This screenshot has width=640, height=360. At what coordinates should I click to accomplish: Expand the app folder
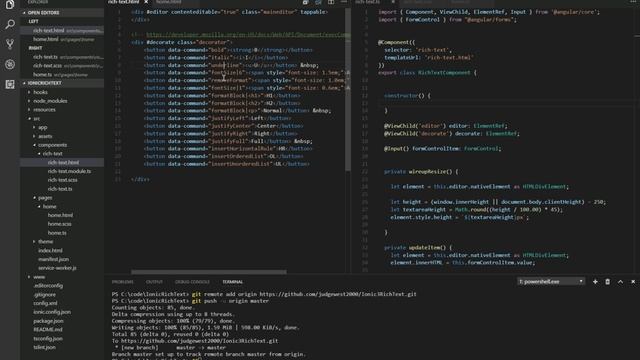tap(43, 127)
